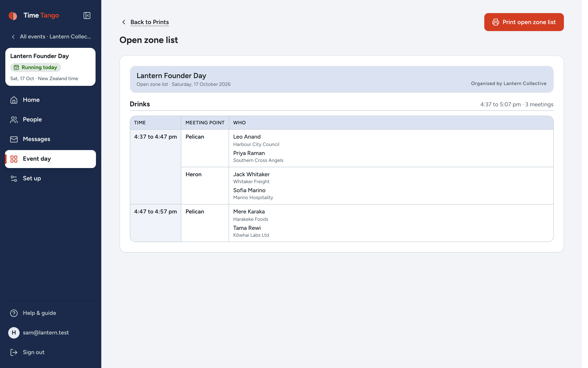588x368 pixels.
Task: Click the Drinks section heading
Action: coord(140,104)
